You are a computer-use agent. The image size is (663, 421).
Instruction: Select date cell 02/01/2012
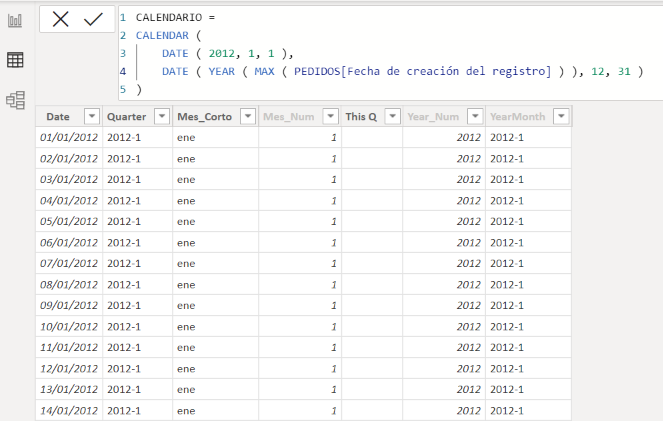69,159
